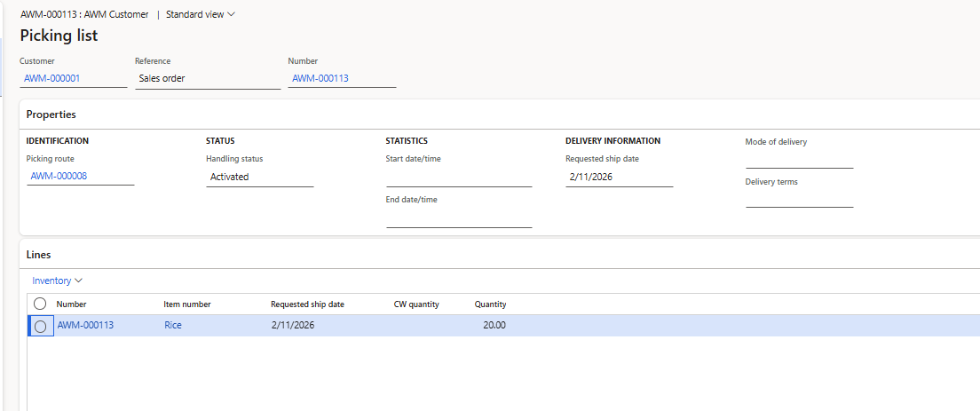Image resolution: width=980 pixels, height=411 pixels.
Task: Click the Requested ship date field in Properties
Action: pyautogui.click(x=618, y=177)
